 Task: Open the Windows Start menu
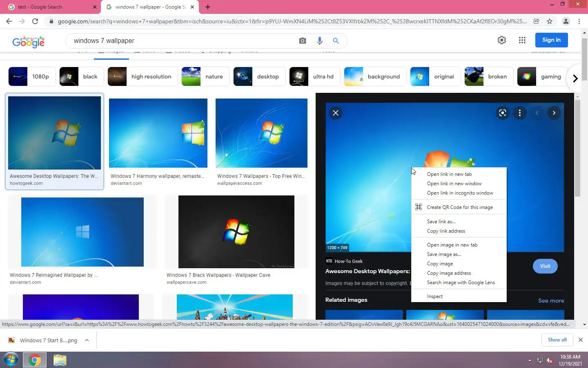[11, 360]
